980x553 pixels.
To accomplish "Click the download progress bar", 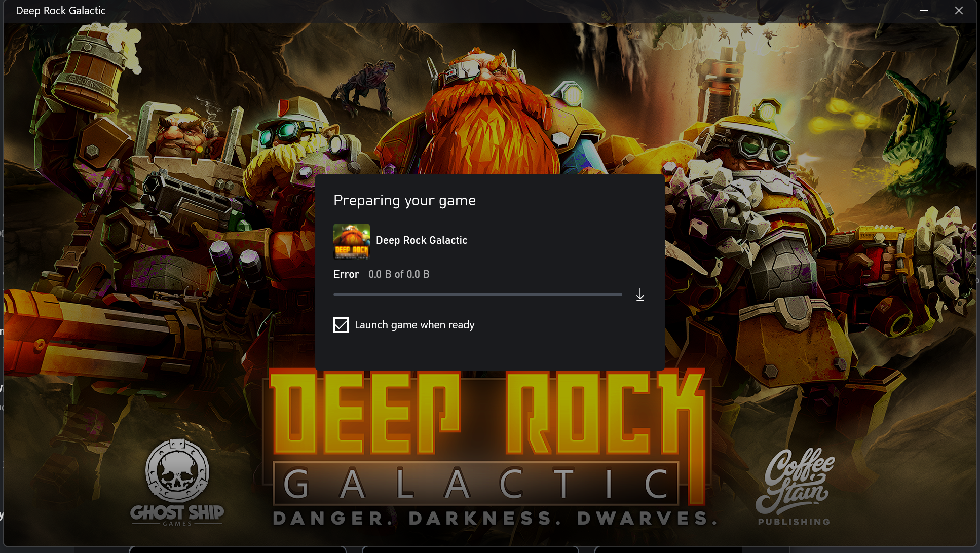I will (477, 294).
